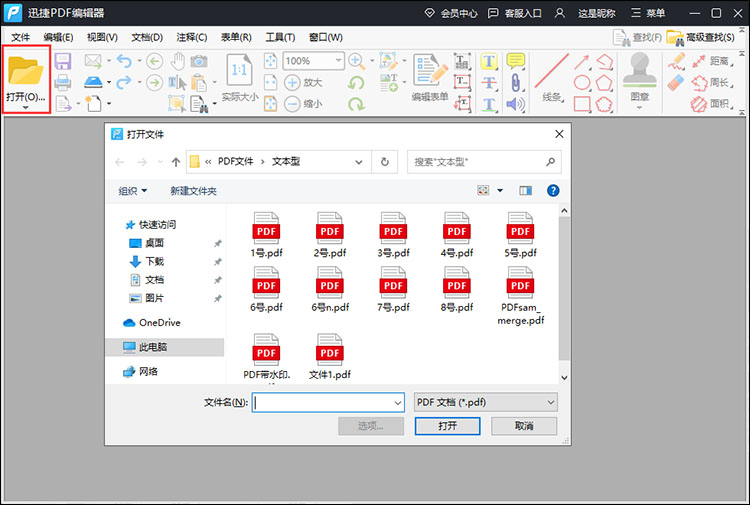Click the Stamp (图章) icon

[x=640, y=70]
